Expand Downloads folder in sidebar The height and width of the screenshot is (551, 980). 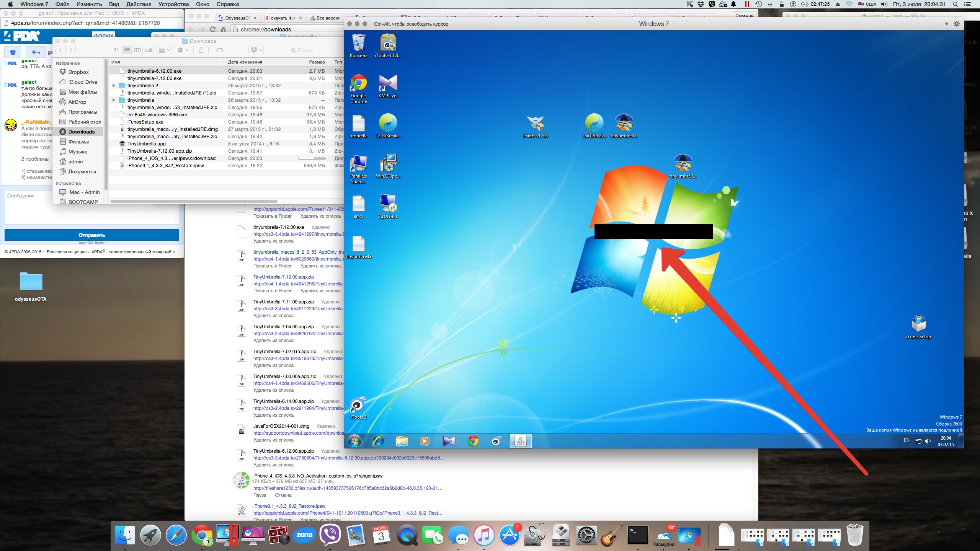(x=80, y=131)
